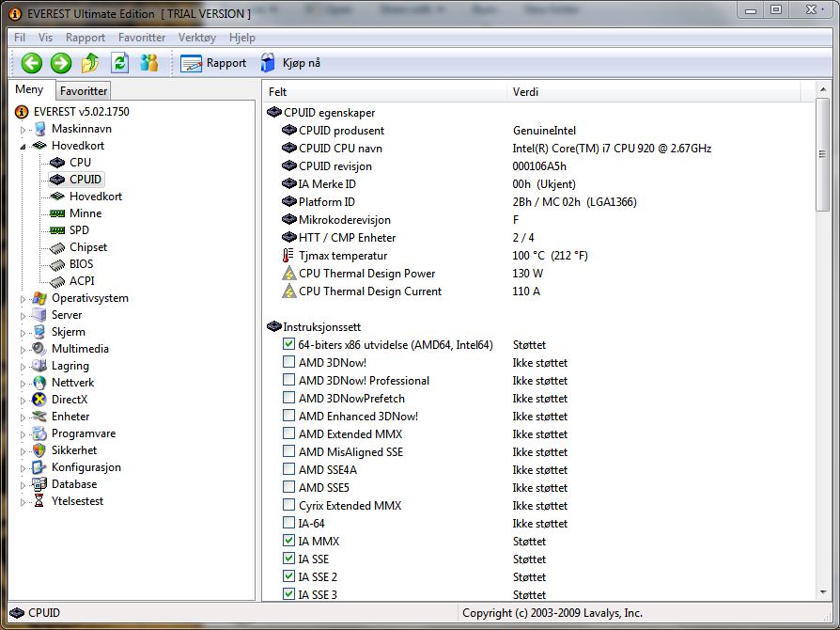Select the BIOS chip icon
Screen dimensions: 840x630
pyautogui.click(x=57, y=264)
